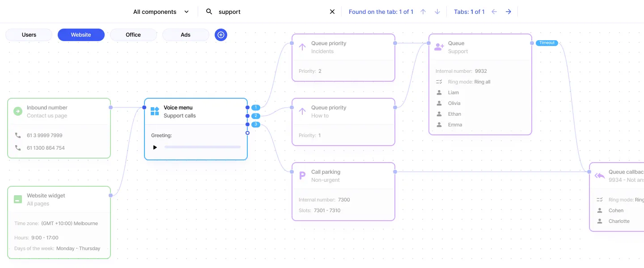The height and width of the screenshot is (268, 644).
Task: Click the Queue internal number 9932
Action: coord(481,71)
